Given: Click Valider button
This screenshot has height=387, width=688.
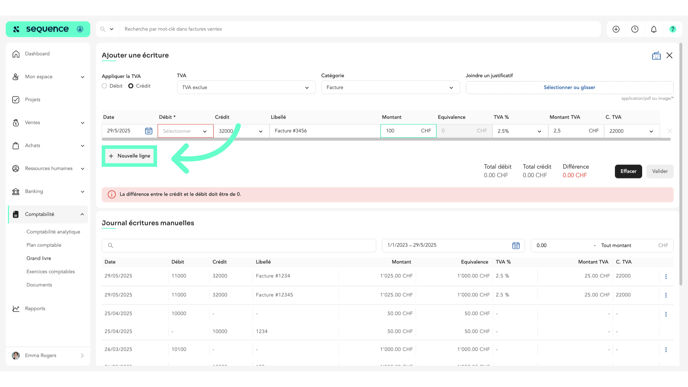Looking at the screenshot, I should point(659,171).
